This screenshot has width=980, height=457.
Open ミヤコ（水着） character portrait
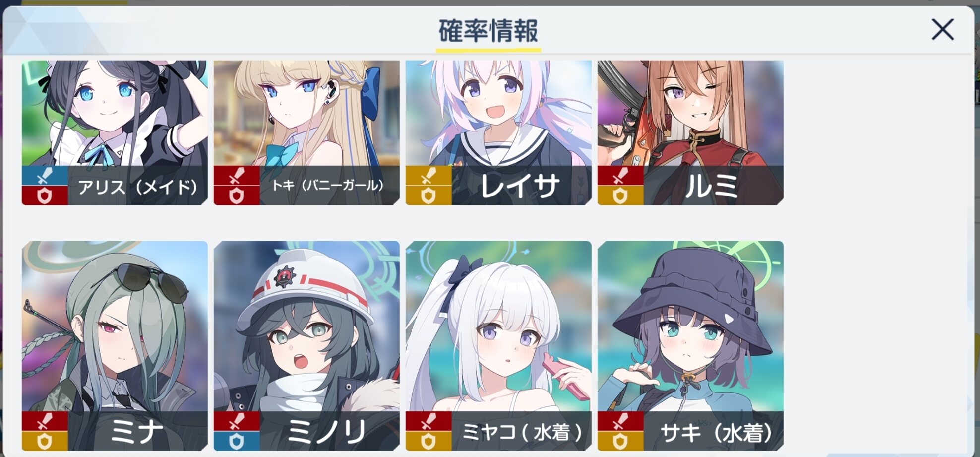[498, 346]
